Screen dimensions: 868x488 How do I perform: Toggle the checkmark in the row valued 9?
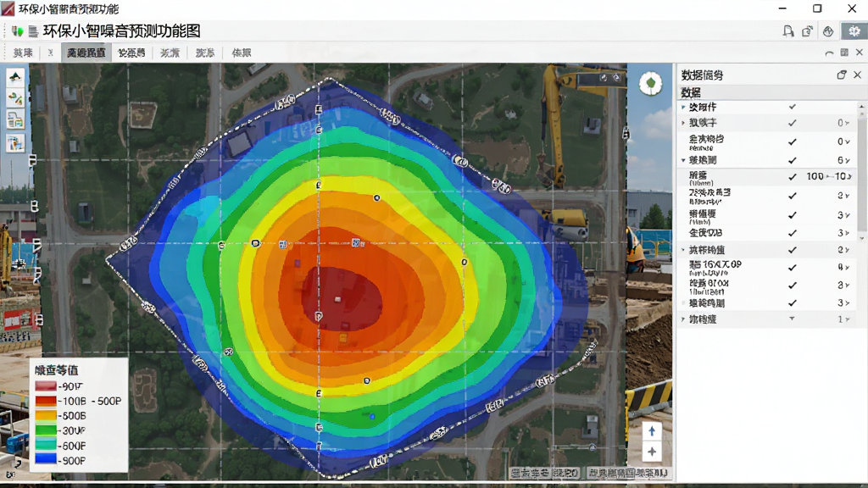pyautogui.click(x=793, y=267)
